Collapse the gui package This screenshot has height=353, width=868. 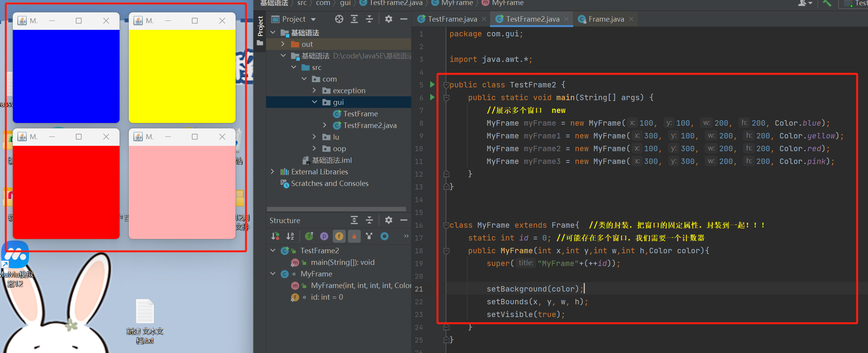pyautogui.click(x=314, y=102)
